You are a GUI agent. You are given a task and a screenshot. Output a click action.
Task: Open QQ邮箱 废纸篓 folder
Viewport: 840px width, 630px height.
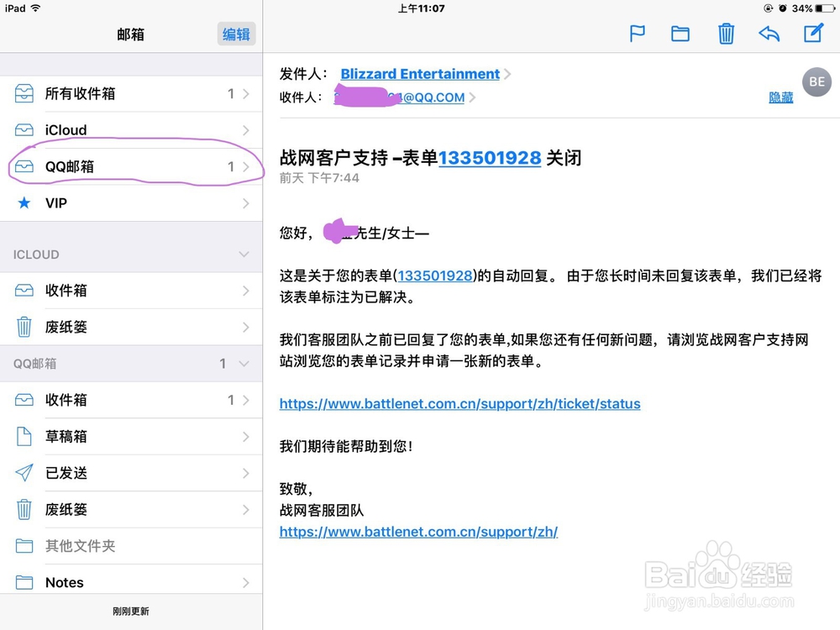tap(131, 510)
